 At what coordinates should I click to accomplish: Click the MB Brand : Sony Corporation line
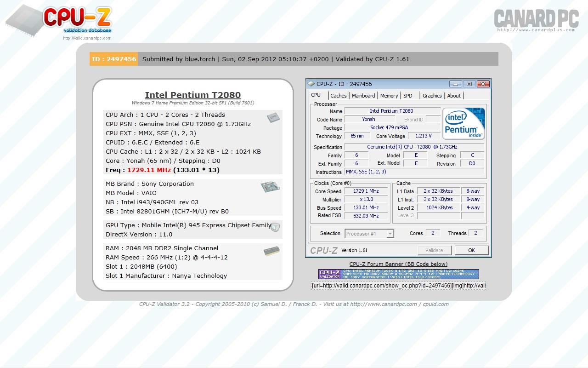tap(150, 184)
